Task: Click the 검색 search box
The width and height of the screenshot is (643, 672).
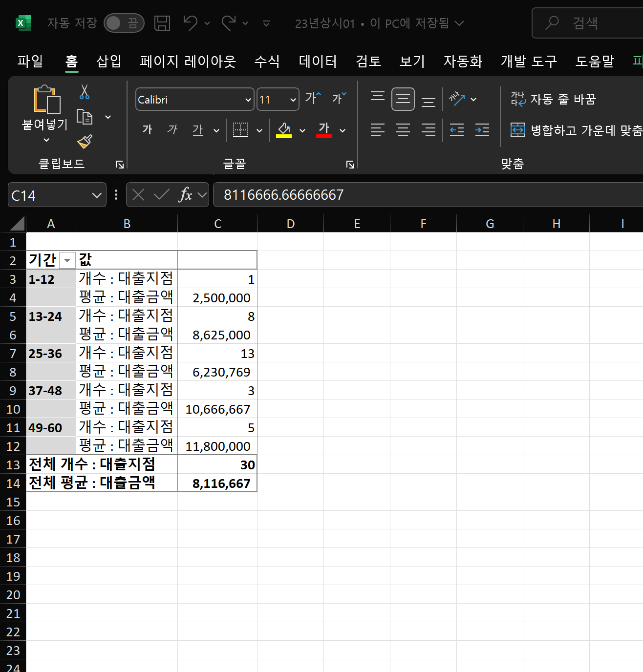Action: [x=586, y=23]
